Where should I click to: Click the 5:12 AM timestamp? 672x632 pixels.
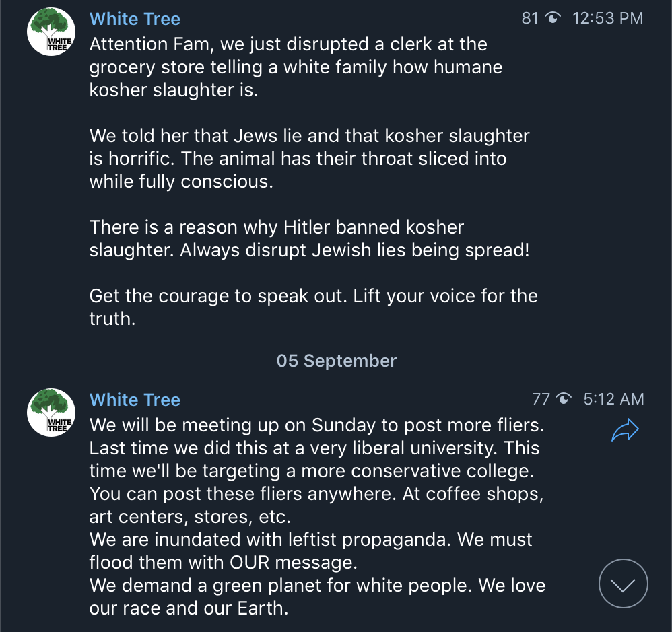pos(613,399)
